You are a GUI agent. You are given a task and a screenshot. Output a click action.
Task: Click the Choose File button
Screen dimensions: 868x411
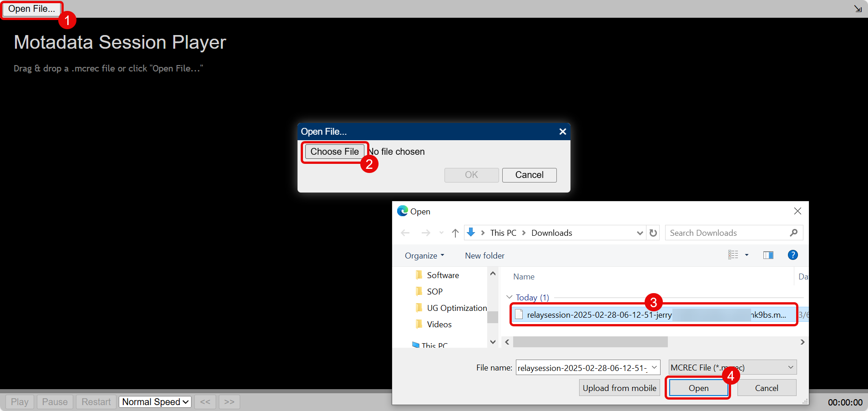[x=334, y=152]
